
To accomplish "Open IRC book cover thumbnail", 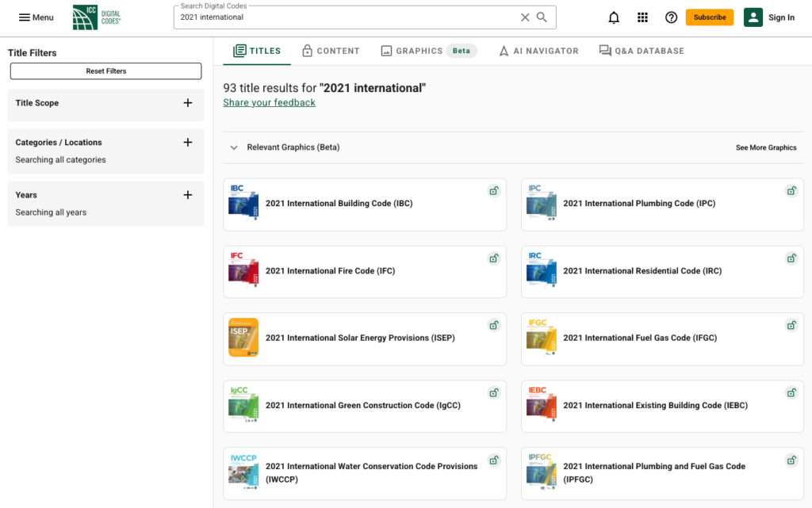I will click(x=541, y=270).
